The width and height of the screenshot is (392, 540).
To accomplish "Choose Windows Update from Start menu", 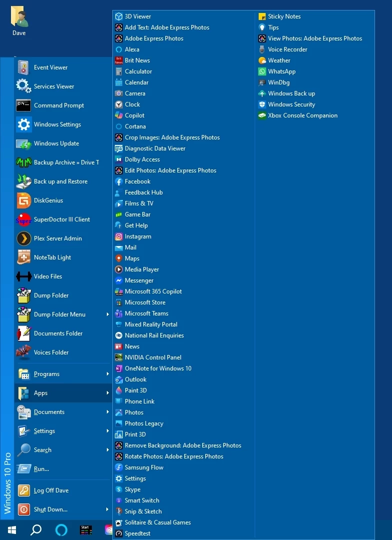I will pos(63,143).
